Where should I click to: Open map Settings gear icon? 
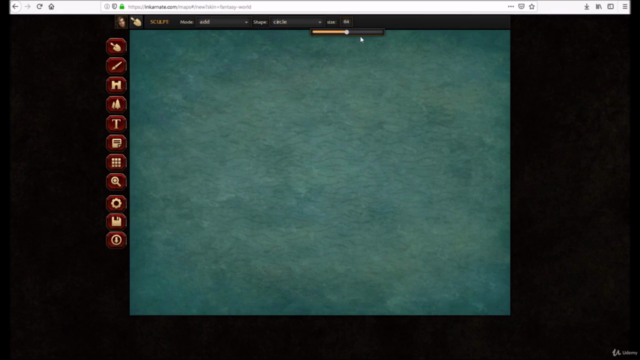tap(116, 203)
